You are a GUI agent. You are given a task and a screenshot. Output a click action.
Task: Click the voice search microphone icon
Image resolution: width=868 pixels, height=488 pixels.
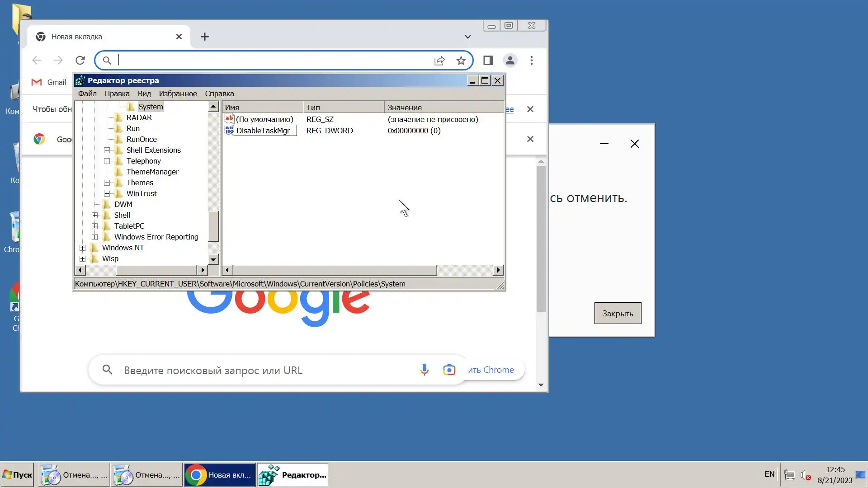pos(424,370)
